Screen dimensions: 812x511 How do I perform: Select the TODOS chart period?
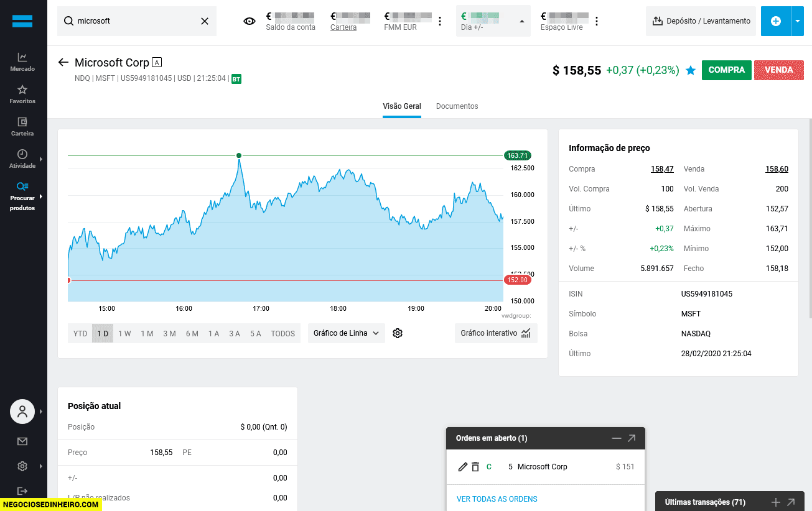click(x=283, y=333)
